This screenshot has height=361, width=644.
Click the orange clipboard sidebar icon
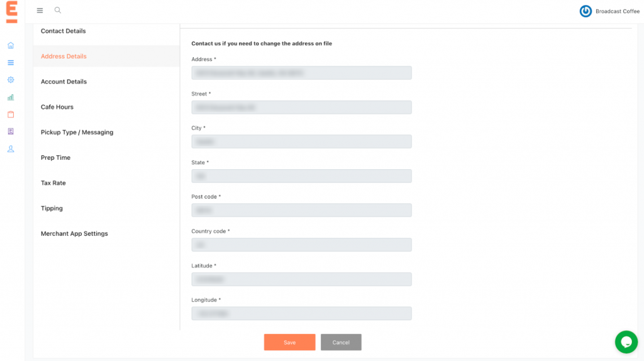[x=11, y=114]
